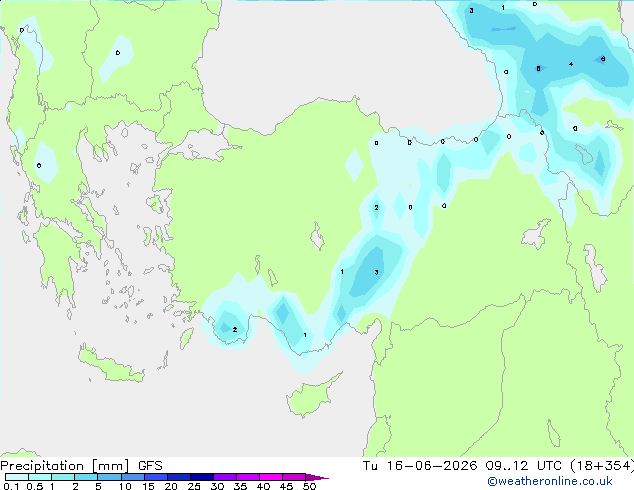The height and width of the screenshot is (490, 634).
Task: Click the date text '16-06-2026'
Action: pos(432,466)
